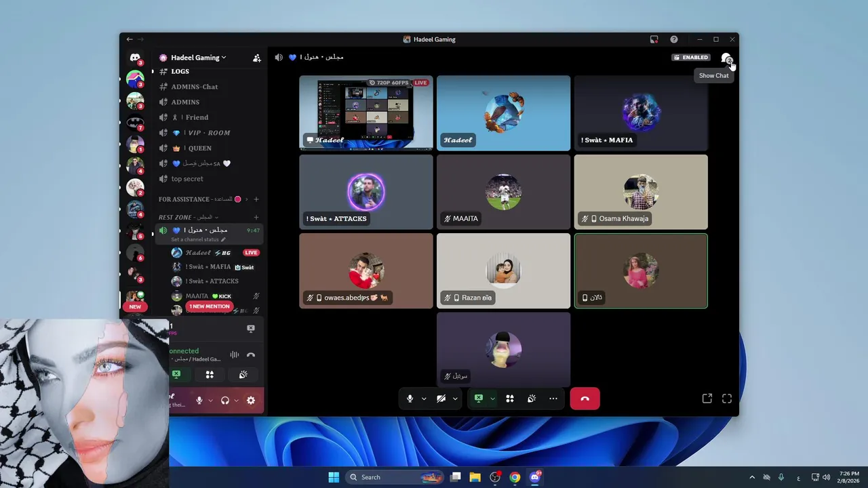The height and width of the screenshot is (488, 868).
Task: Turn on camera in call control bar
Action: click(441, 399)
